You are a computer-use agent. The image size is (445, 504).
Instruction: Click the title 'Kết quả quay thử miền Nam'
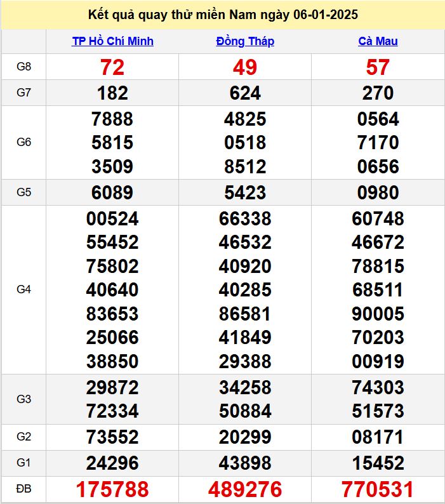pos(172,15)
